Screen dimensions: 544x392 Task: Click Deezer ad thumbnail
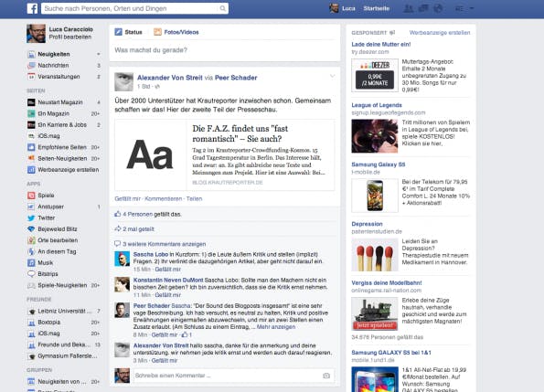click(375, 75)
